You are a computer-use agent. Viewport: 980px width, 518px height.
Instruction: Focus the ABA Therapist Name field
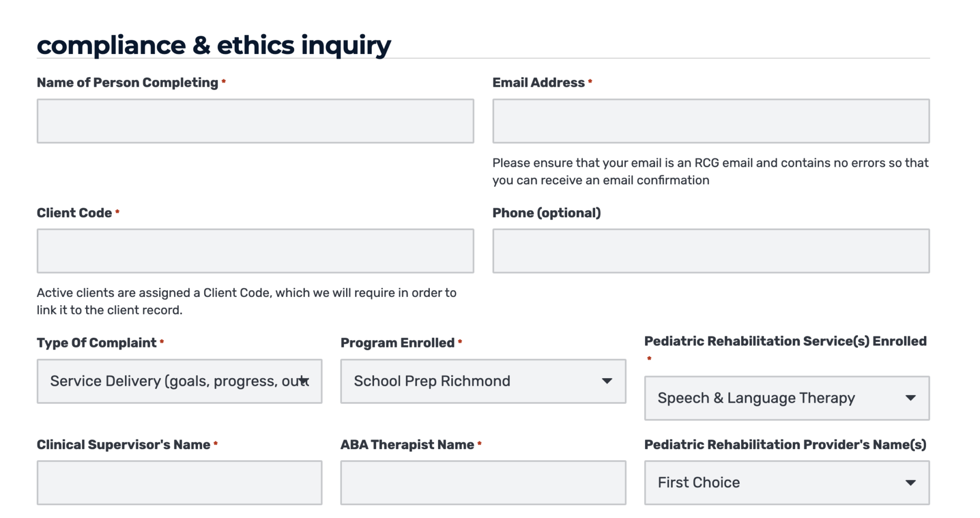tap(483, 483)
